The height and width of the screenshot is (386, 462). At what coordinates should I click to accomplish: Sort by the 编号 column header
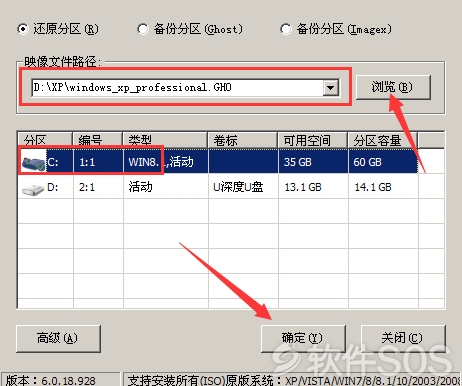(97, 140)
